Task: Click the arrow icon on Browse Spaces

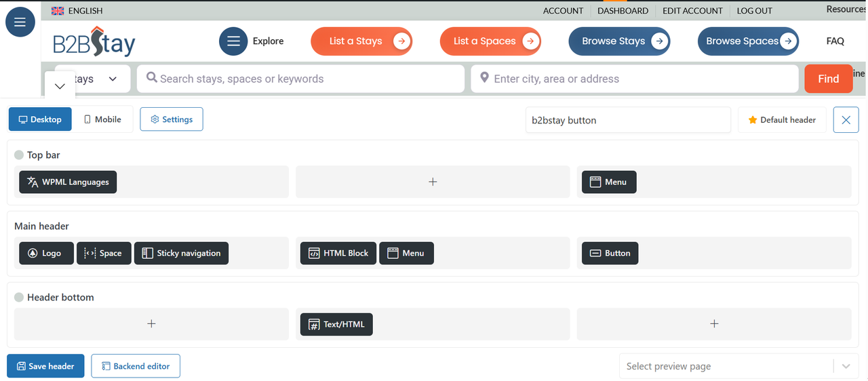Action: tap(788, 41)
